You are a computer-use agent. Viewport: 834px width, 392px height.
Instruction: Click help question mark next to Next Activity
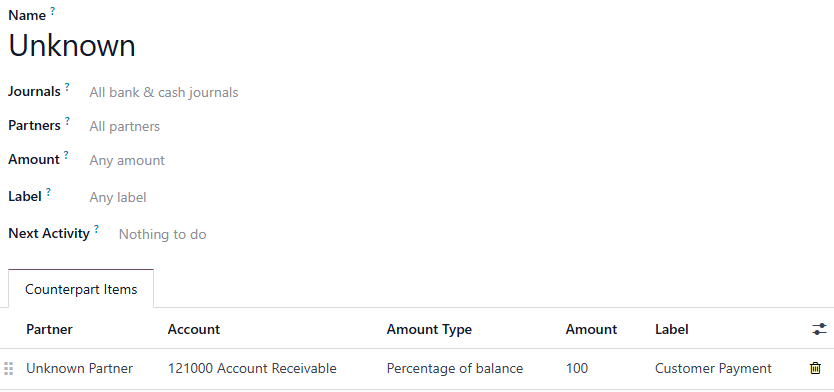coord(96,229)
